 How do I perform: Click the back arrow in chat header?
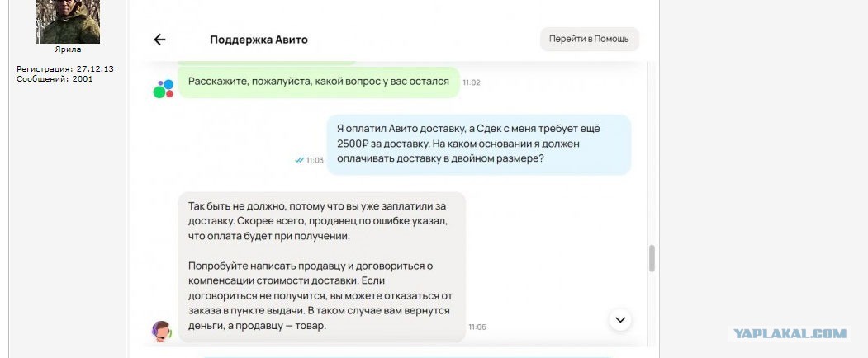pos(159,40)
